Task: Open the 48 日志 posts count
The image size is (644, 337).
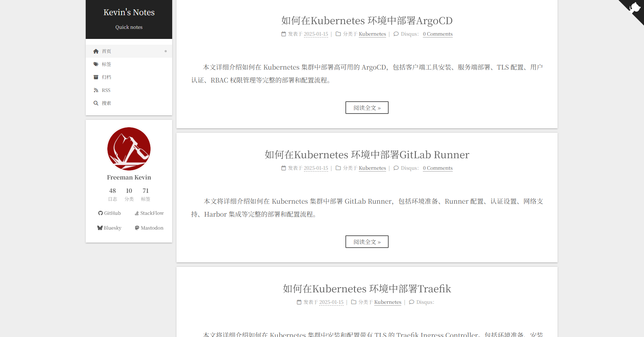Action: pyautogui.click(x=112, y=194)
